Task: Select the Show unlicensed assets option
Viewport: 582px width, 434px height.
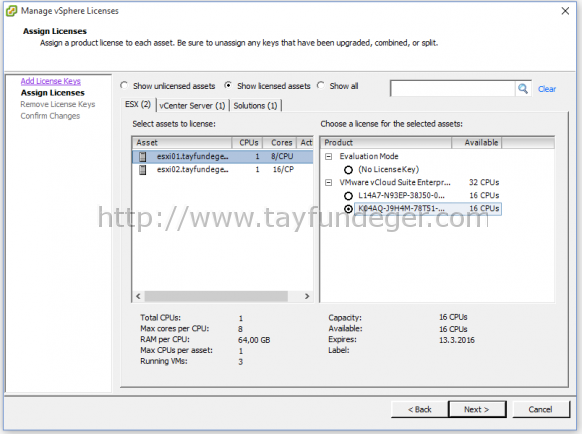Action: click(x=124, y=85)
